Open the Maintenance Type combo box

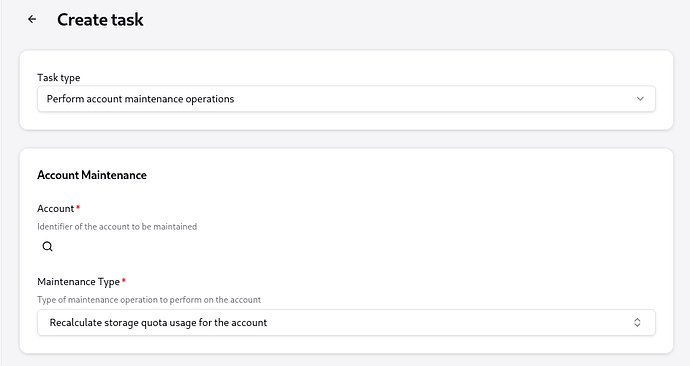[346, 322]
